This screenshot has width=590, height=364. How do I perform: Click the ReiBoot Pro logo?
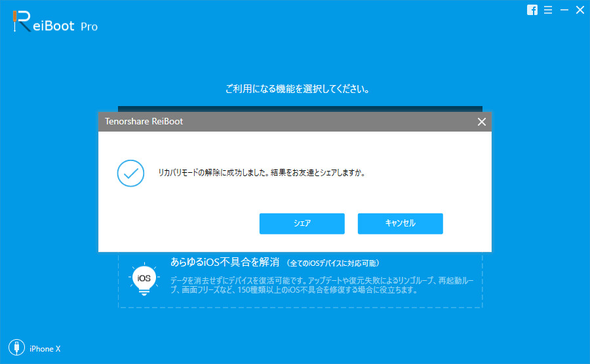[55, 22]
